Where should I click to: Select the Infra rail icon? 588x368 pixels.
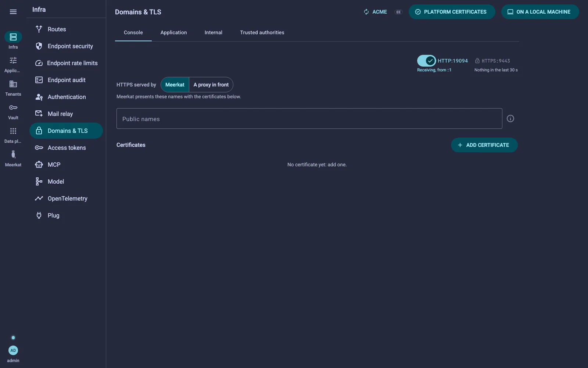pyautogui.click(x=13, y=37)
